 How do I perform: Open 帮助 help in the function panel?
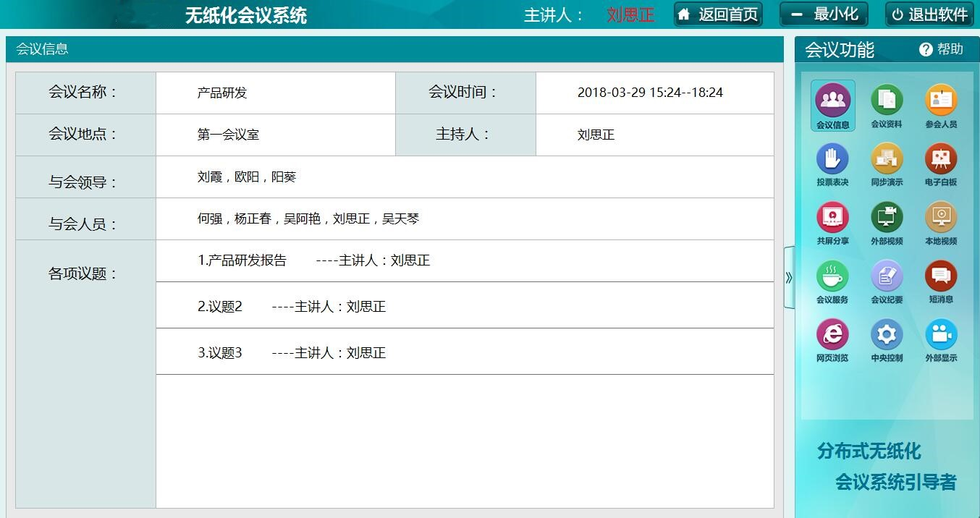(x=941, y=49)
